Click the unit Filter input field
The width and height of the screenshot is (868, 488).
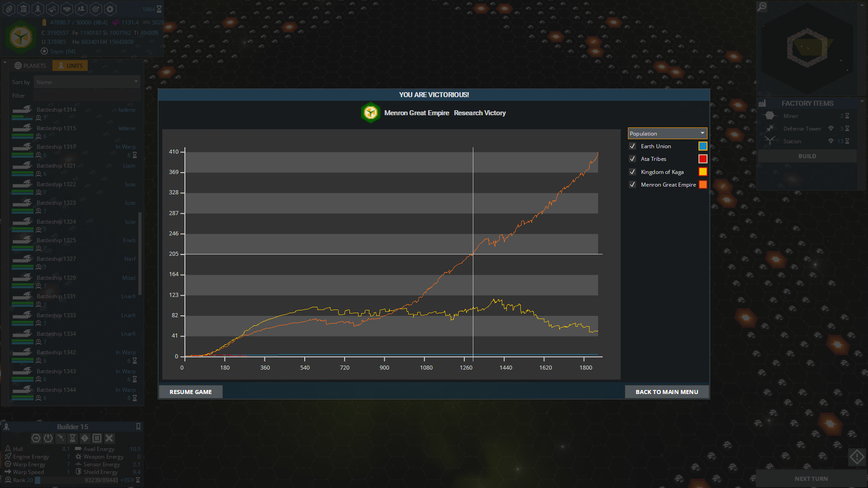pos(87,96)
